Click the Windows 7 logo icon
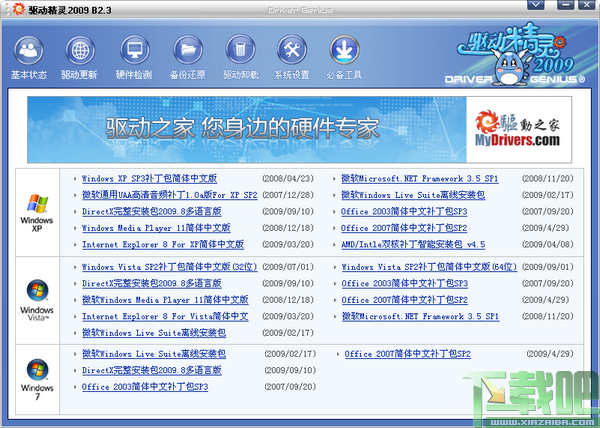 point(37,369)
